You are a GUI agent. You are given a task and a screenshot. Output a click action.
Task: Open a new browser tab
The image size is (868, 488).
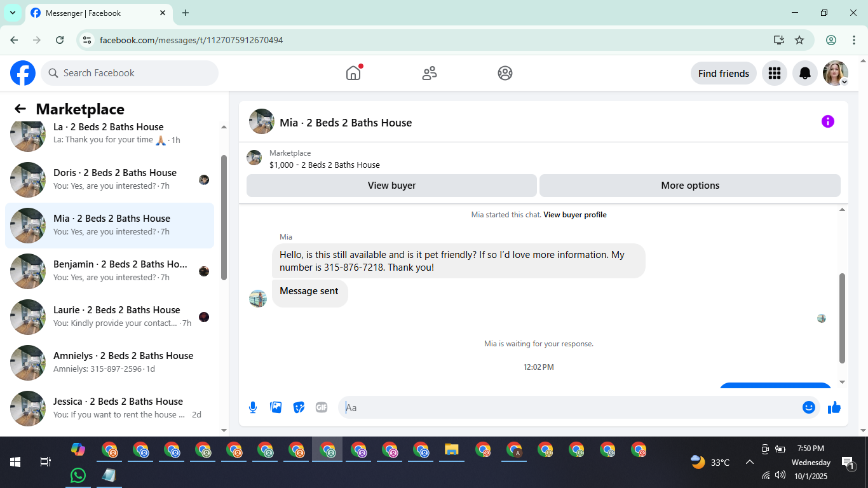(x=186, y=13)
